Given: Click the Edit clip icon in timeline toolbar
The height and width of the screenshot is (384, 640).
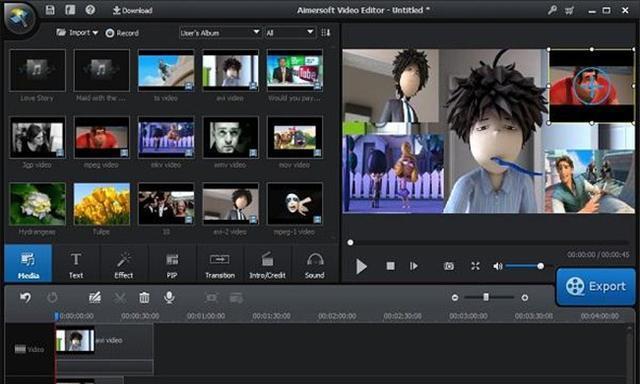Looking at the screenshot, I should click(95, 297).
